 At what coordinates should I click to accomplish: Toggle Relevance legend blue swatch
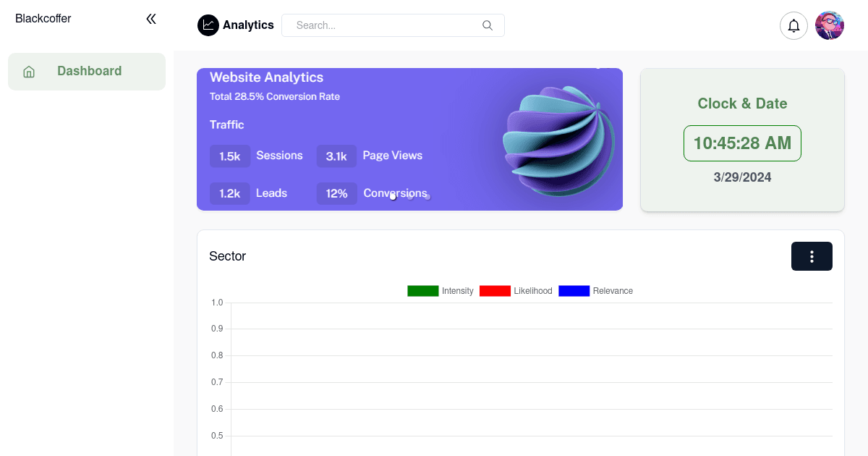[x=574, y=291]
